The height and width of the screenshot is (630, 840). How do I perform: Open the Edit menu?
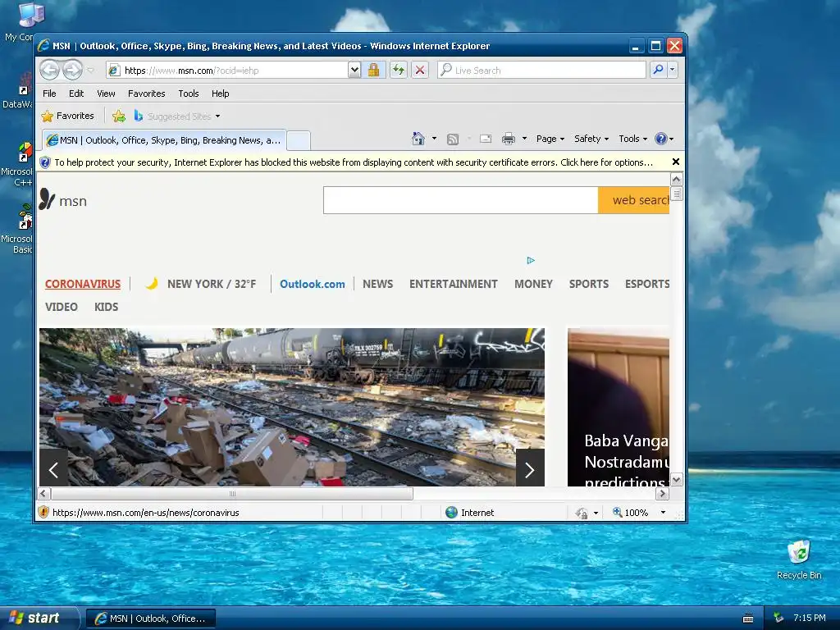pyautogui.click(x=76, y=94)
